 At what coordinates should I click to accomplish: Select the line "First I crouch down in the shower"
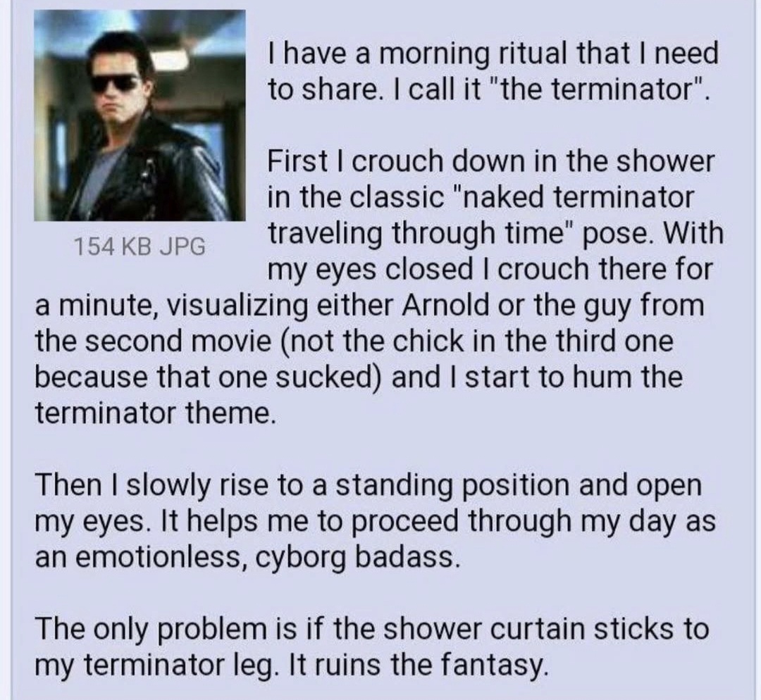coord(491,161)
